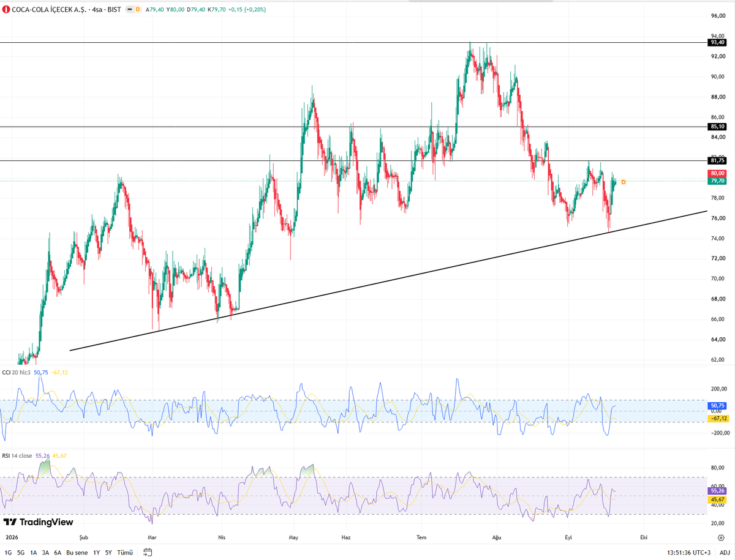
Task: Click the yellow -67,12 CCI axis label
Action: [x=717, y=418]
